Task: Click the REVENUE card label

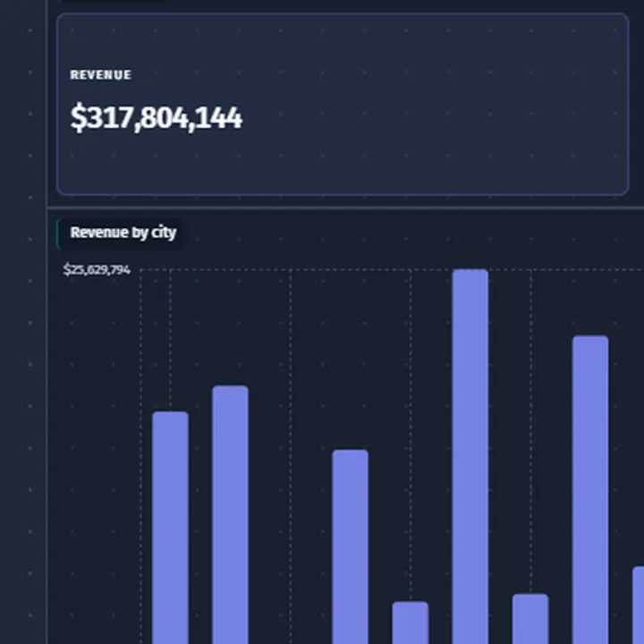Action: (x=100, y=75)
